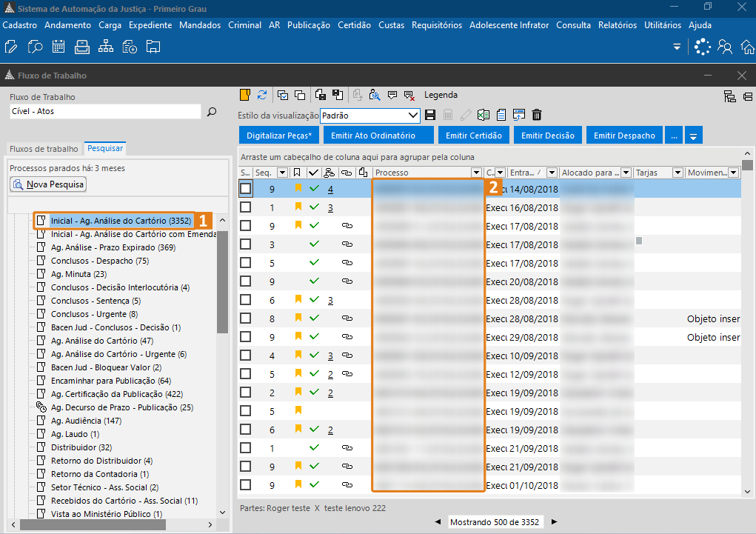Select Conclusos - Despacho (75) in the tree
The width and height of the screenshot is (756, 534).
pyautogui.click(x=100, y=261)
